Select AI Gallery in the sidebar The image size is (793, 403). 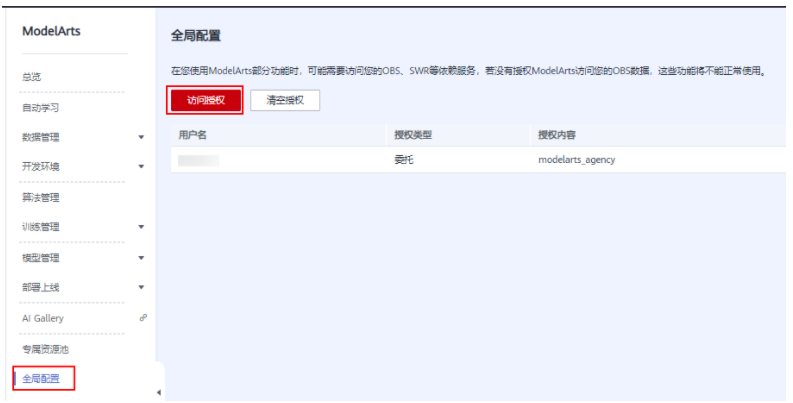tap(42, 318)
